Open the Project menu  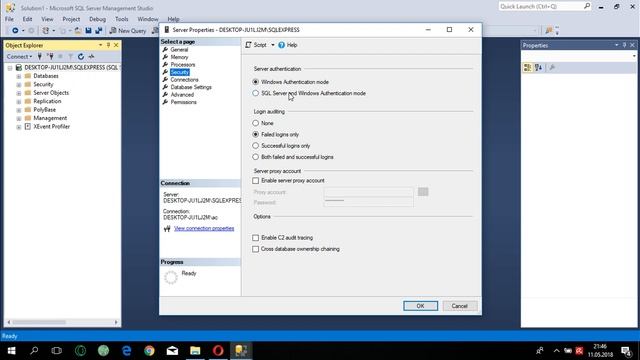[x=71, y=19]
